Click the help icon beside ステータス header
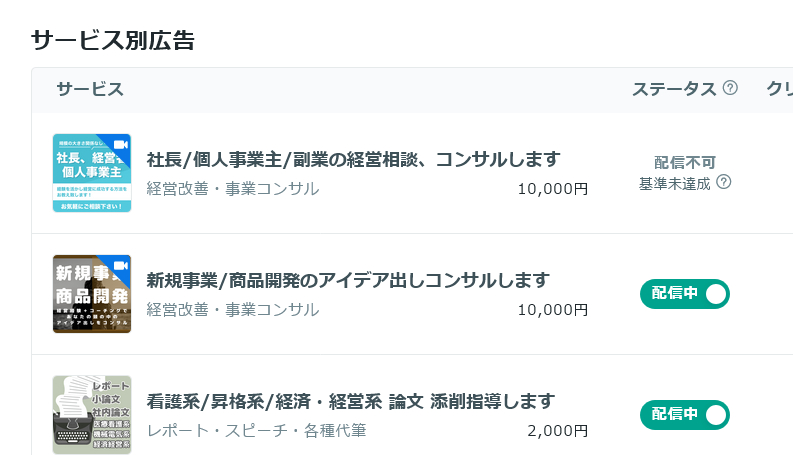793x455 pixels. point(730,88)
